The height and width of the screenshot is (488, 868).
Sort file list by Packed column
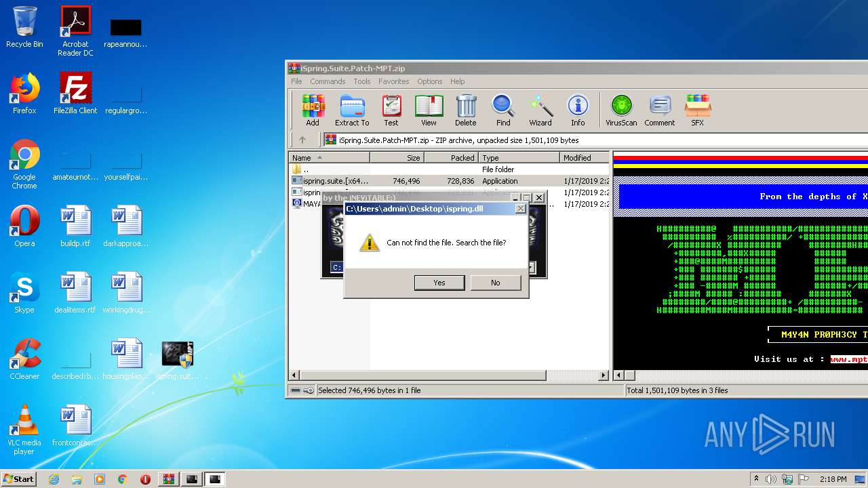451,157
